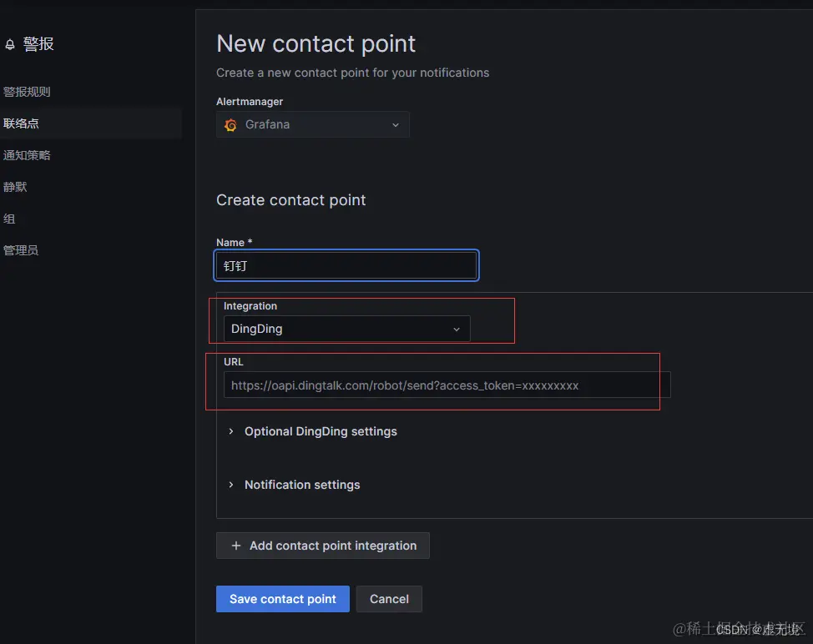Image resolution: width=813 pixels, height=644 pixels.
Task: Click the Alertmanager dropdown chevron arrow
Action: coord(396,125)
